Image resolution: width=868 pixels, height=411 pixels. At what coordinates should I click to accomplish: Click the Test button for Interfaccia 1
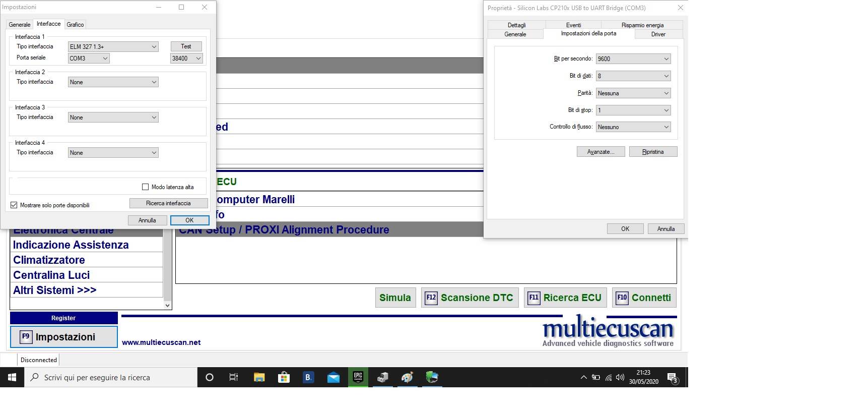click(186, 46)
